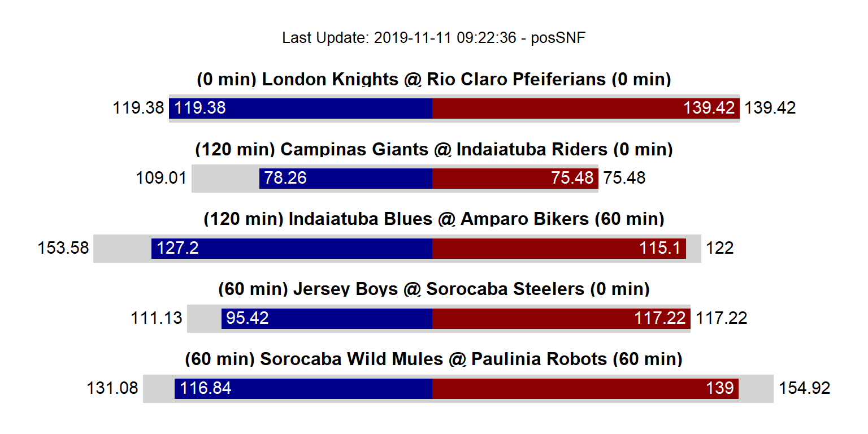Select the 111.13 projection label
This screenshot has width=868, height=434.
click(x=157, y=318)
